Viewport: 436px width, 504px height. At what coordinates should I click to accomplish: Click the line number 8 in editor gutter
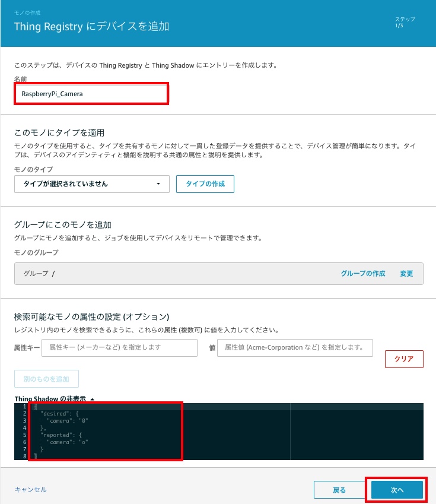point(25,456)
